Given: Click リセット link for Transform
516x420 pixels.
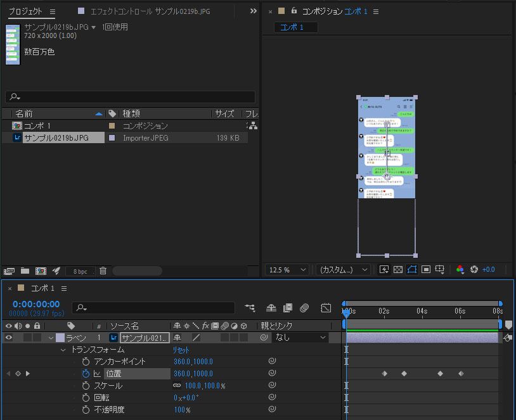Looking at the screenshot, I should pos(181,350).
